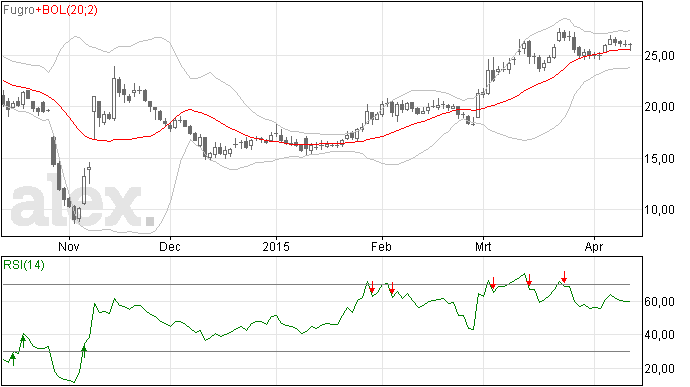Click the Mrt date axis label
690x387 pixels.
coord(483,247)
